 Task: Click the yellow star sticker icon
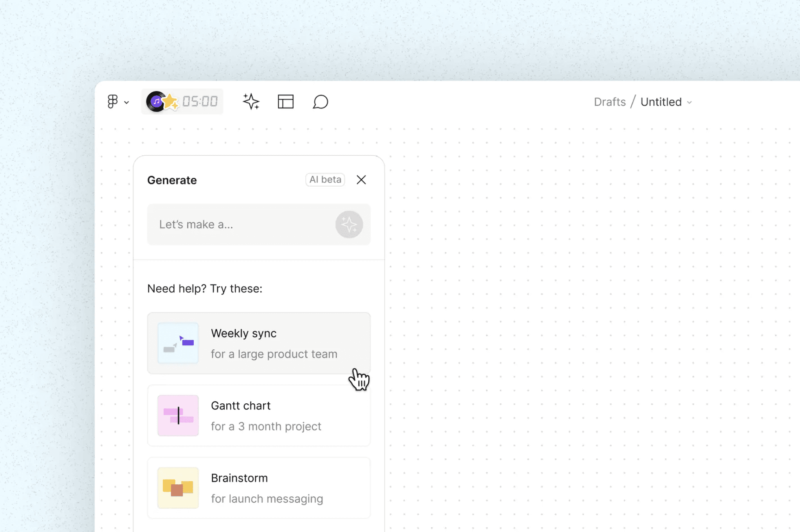click(x=170, y=102)
